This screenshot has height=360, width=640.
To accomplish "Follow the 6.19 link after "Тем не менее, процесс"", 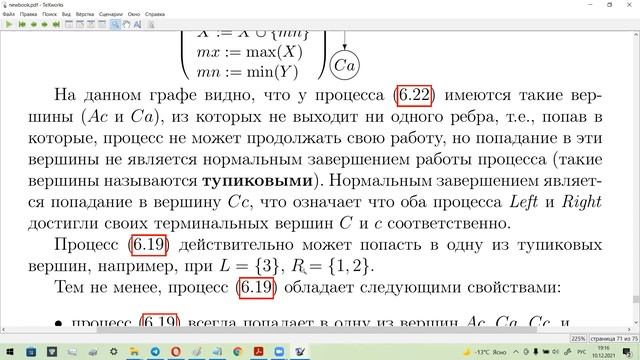I will [256, 287].
